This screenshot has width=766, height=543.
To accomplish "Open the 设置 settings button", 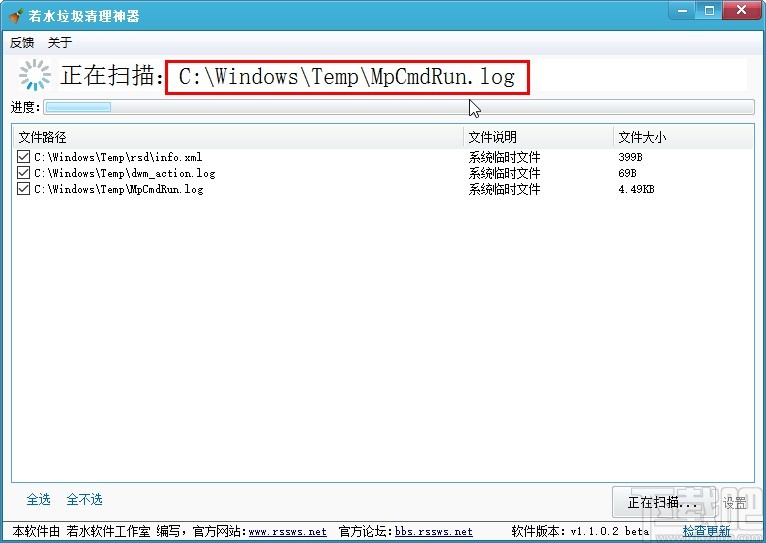I will [735, 503].
